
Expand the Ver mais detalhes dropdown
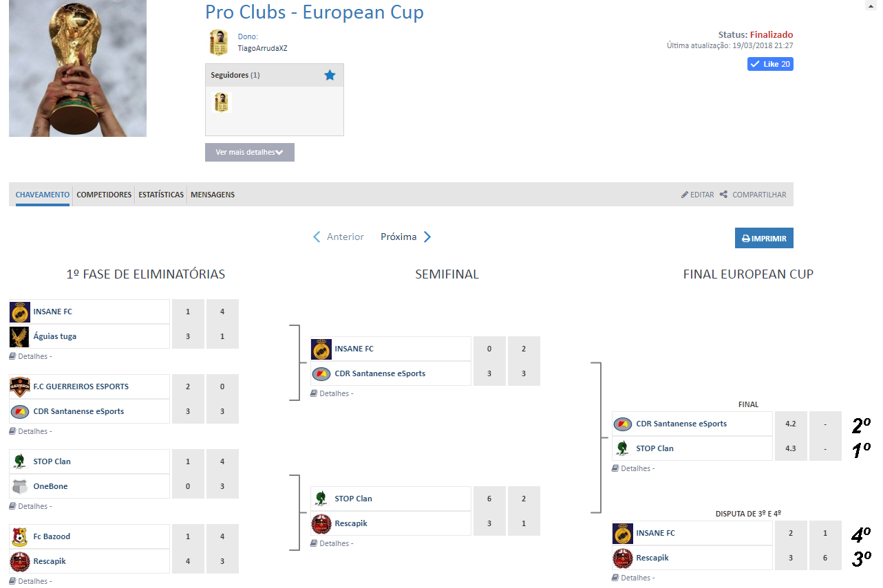pyautogui.click(x=249, y=152)
